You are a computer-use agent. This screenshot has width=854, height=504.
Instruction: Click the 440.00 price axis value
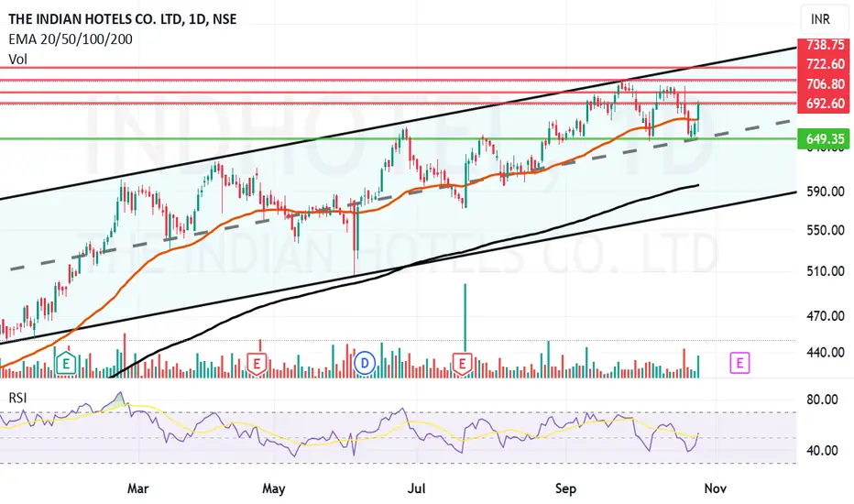point(825,353)
